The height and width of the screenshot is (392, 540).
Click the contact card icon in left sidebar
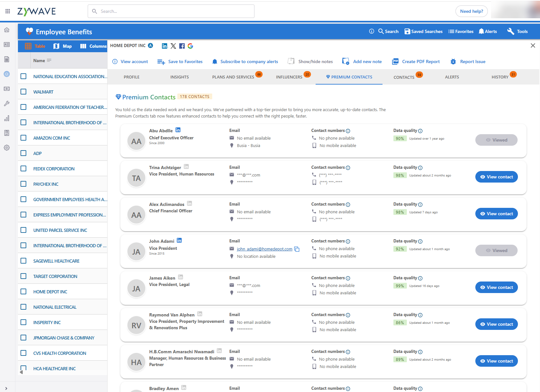7,45
